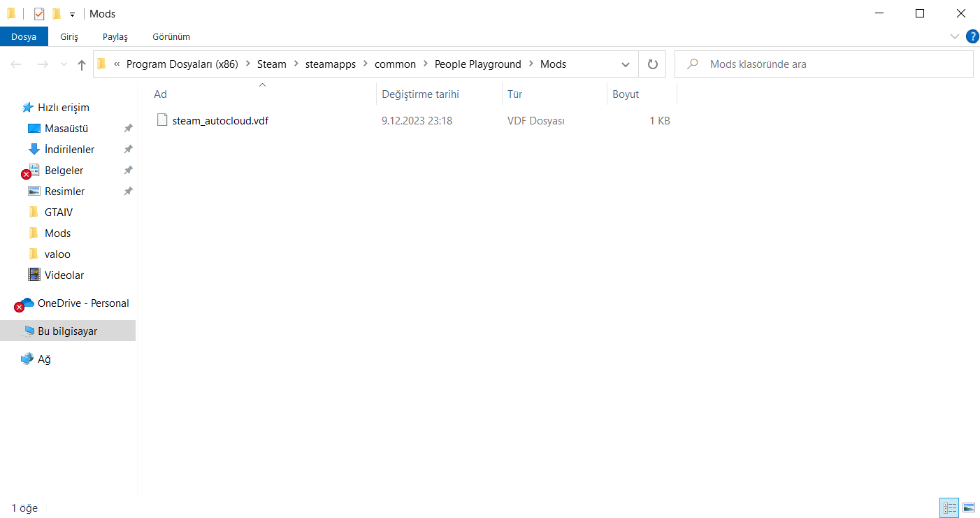980x518 pixels.
Task: Navigate to Steam breadcrumb
Action: [x=272, y=64]
